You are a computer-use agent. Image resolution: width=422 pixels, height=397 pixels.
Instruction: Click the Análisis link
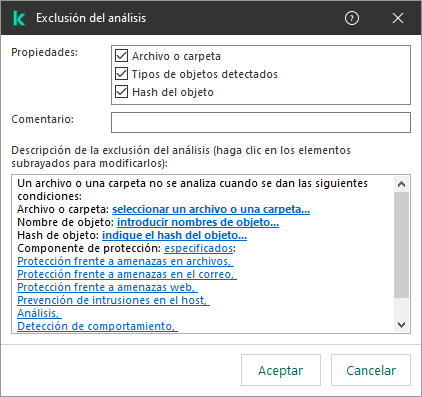[39, 313]
